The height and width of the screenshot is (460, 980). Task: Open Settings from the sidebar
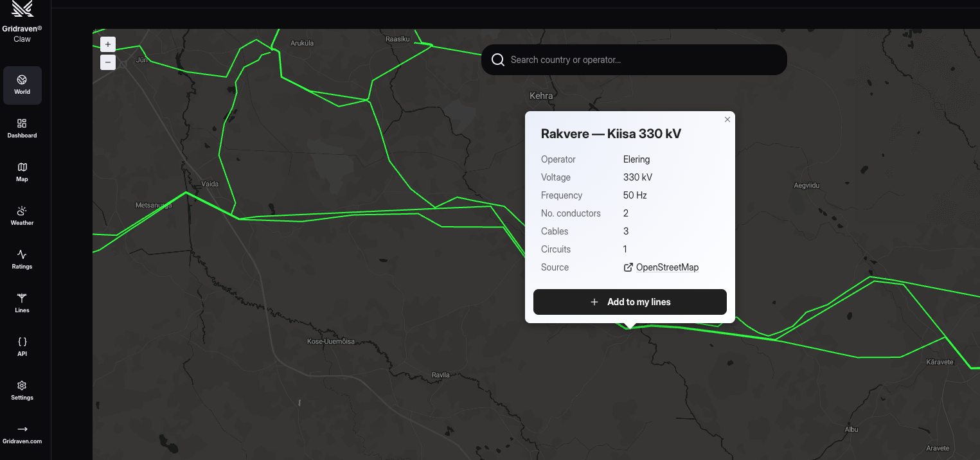click(x=22, y=391)
